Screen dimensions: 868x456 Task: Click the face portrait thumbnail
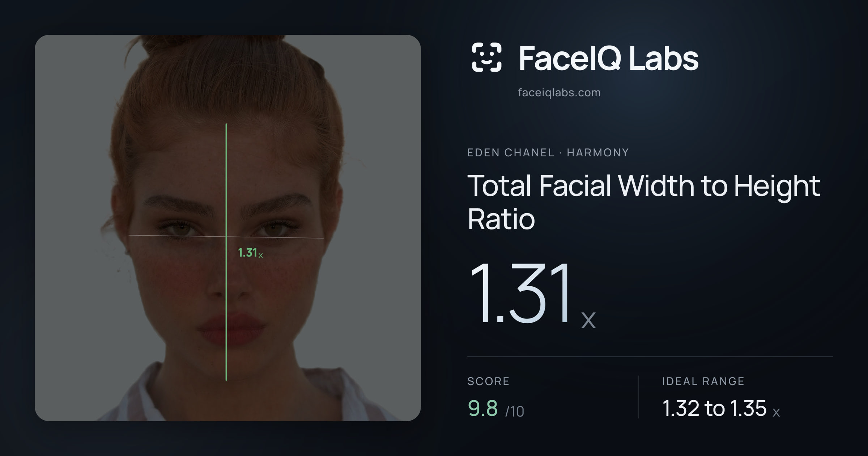(x=228, y=228)
